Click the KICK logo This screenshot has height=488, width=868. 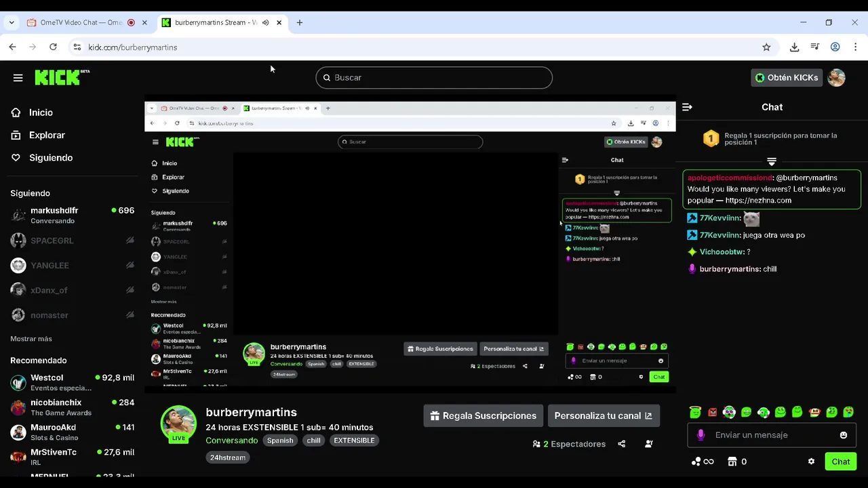[62, 77]
